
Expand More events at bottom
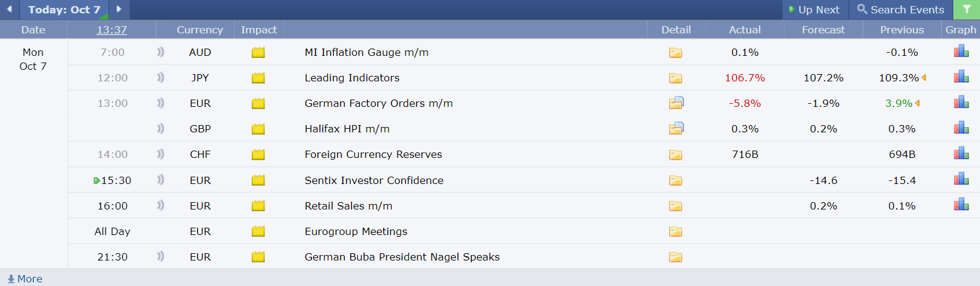click(x=25, y=279)
